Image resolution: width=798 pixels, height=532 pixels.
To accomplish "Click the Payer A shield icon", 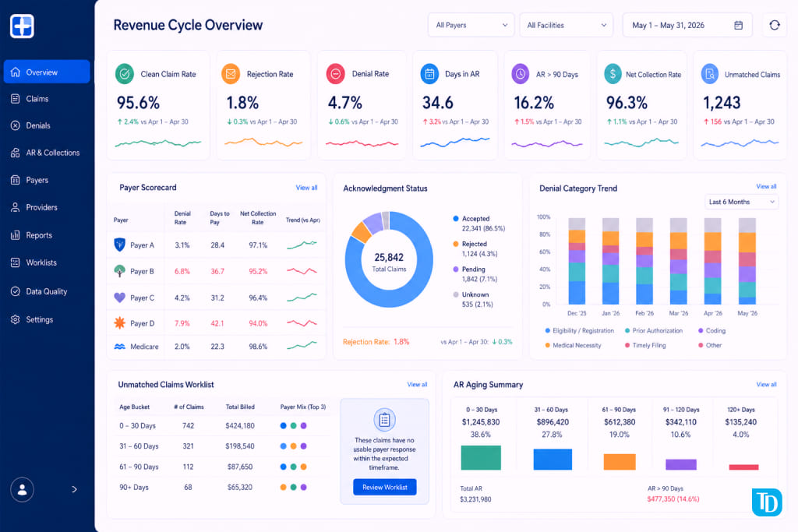I will (x=119, y=245).
